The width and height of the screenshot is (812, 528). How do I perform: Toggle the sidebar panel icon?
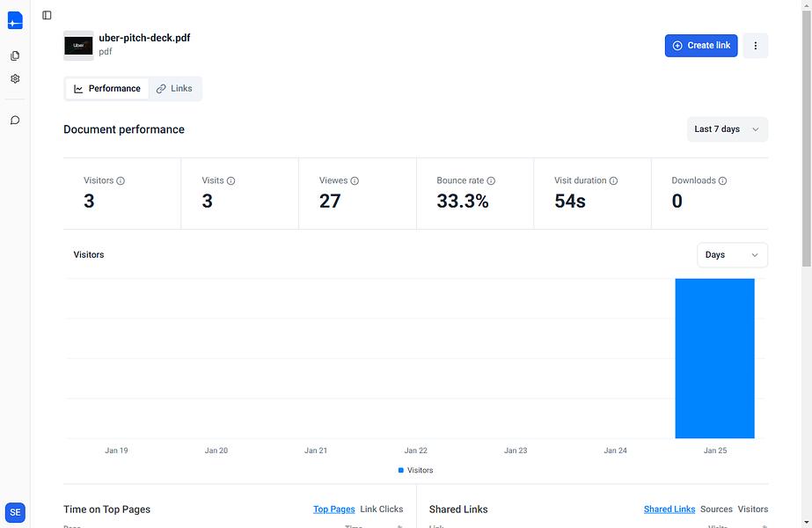47,15
